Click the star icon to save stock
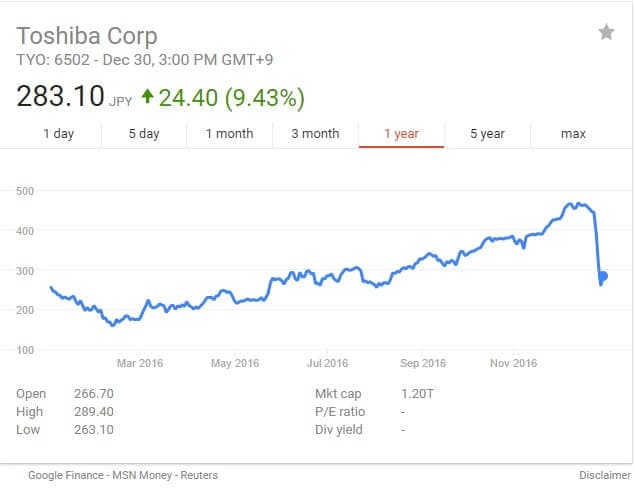Viewport: 635px width, 491px height. [x=606, y=33]
